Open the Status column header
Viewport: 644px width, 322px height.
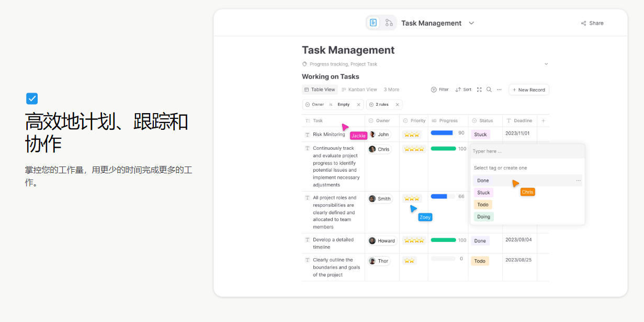[x=485, y=120]
